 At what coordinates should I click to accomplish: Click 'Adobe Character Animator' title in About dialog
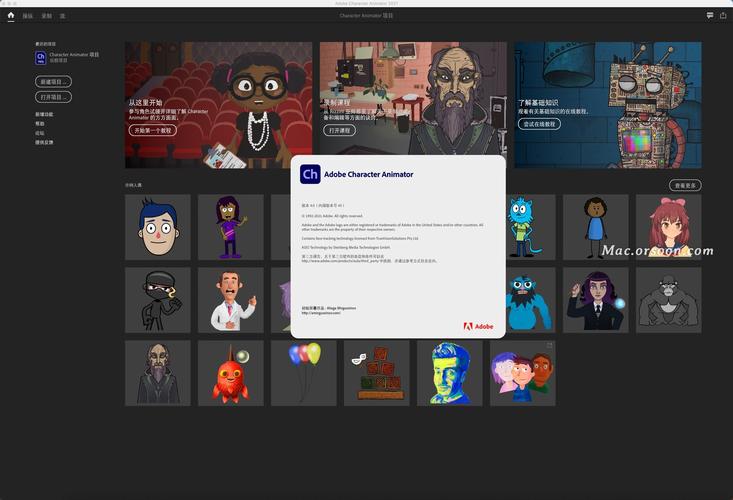tap(368, 174)
